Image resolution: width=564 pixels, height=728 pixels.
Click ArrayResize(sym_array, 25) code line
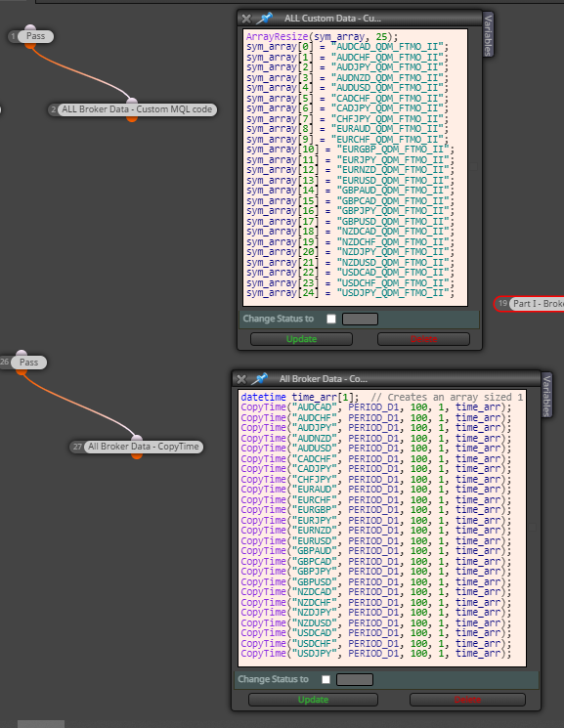coord(322,36)
